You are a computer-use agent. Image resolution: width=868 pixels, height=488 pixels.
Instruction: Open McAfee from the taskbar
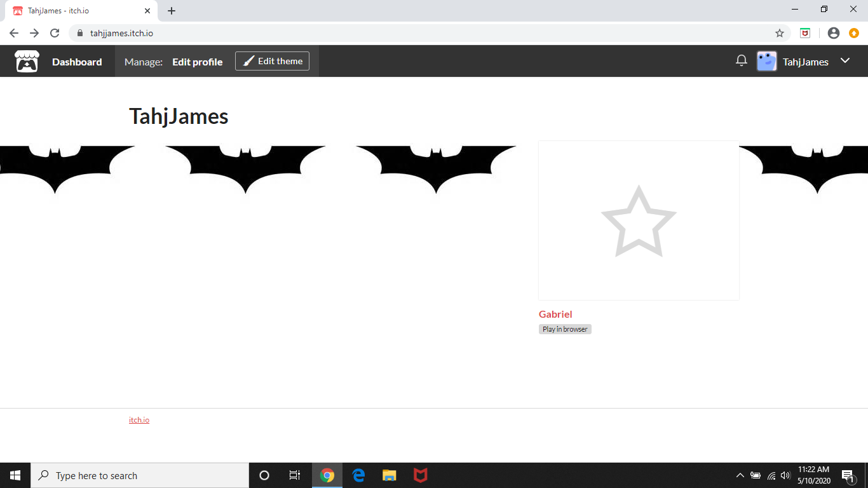pyautogui.click(x=420, y=475)
